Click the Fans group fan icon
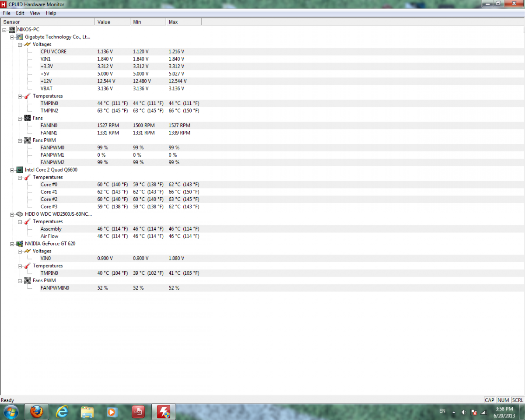This screenshot has height=420, width=525. coord(28,118)
